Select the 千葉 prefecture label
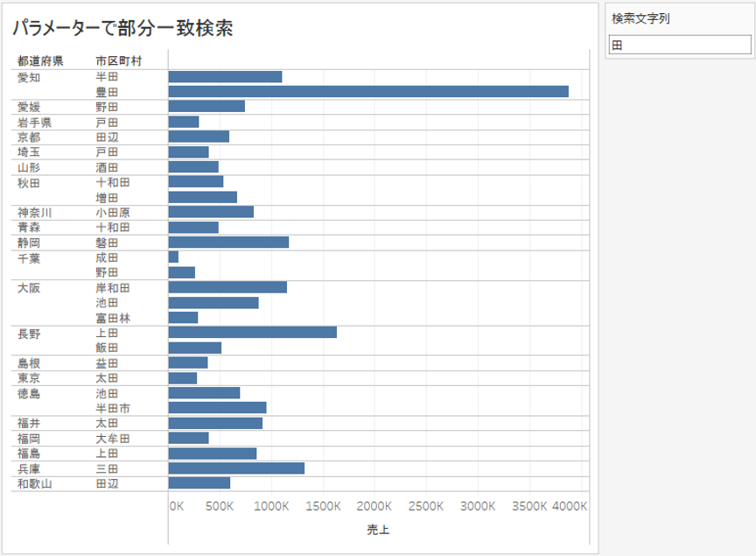 [x=29, y=258]
